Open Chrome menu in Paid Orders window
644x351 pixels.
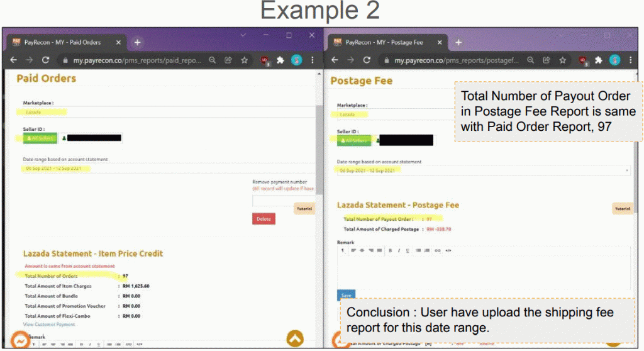(x=313, y=60)
